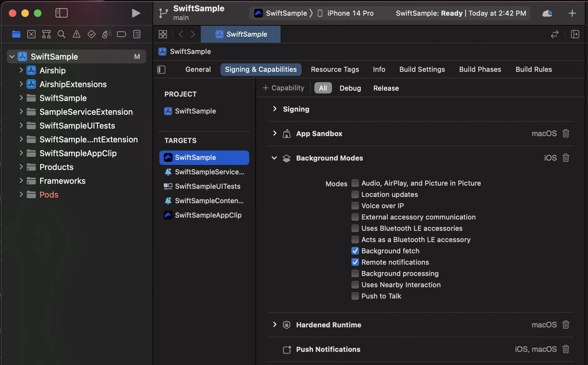This screenshot has width=588, height=365.
Task: Open the Find navigator magnifier icon
Action: pos(61,34)
